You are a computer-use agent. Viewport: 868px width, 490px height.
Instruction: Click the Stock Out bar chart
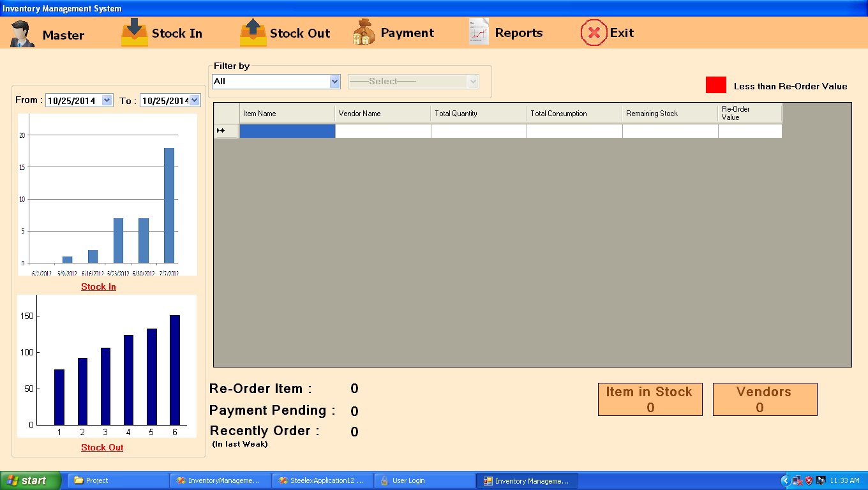[107, 366]
